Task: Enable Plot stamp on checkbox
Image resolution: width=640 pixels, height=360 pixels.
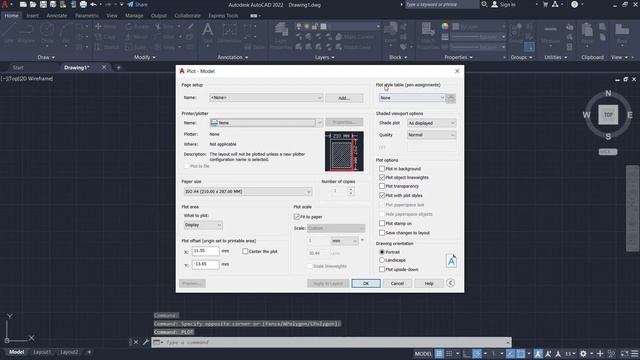Action: point(382,223)
